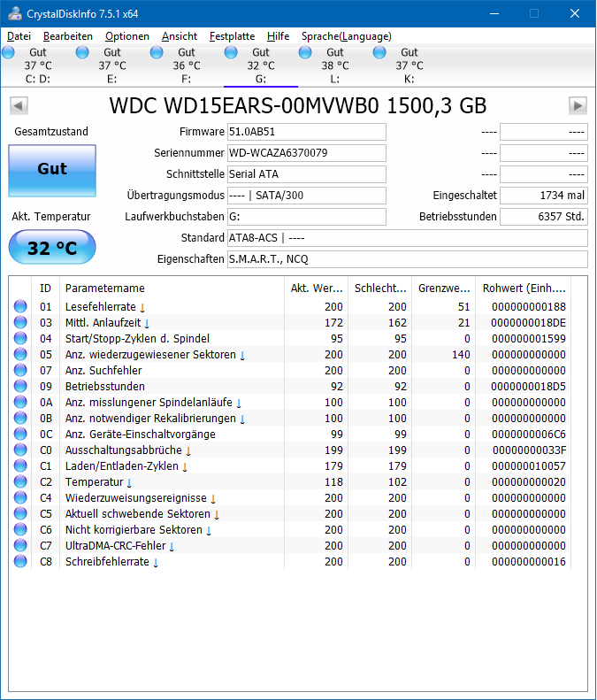Click status orb for Wiederzuweisungsereignisse row

click(x=20, y=497)
